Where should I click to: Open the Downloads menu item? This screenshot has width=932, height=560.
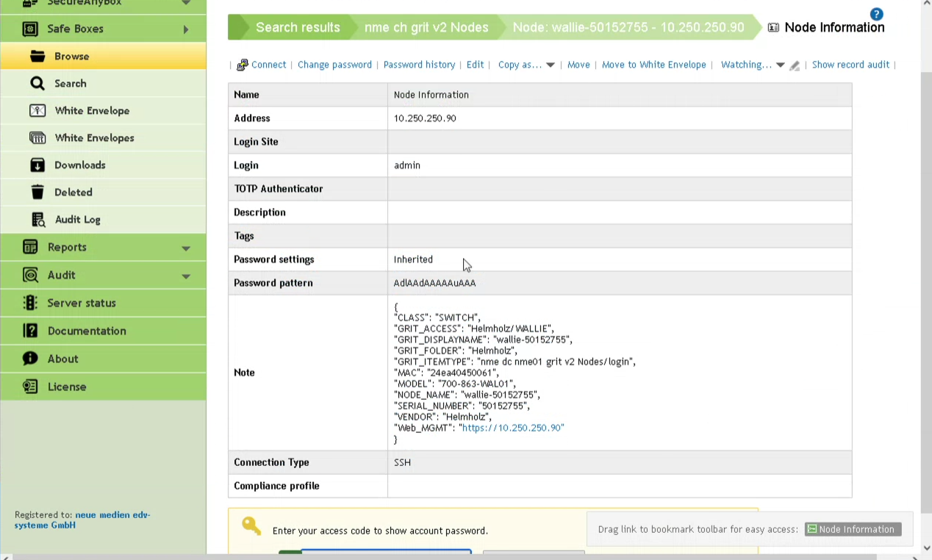tap(104, 165)
